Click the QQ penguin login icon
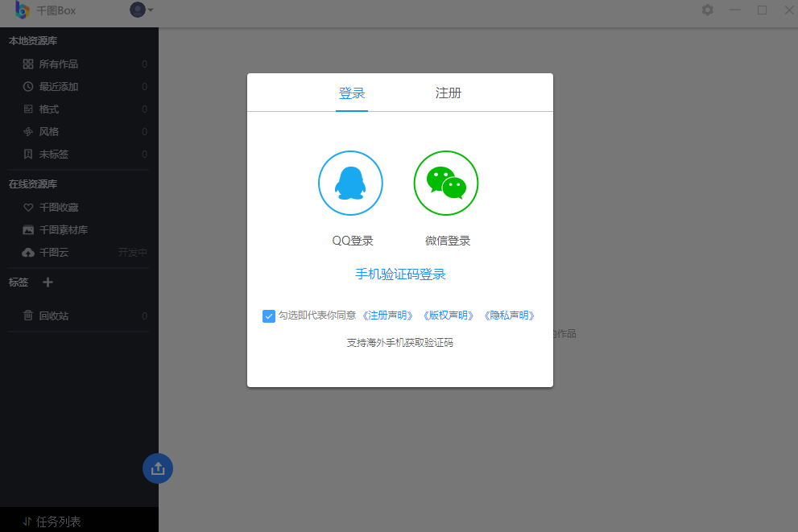Viewport: 798px width, 532px height. pos(350,183)
